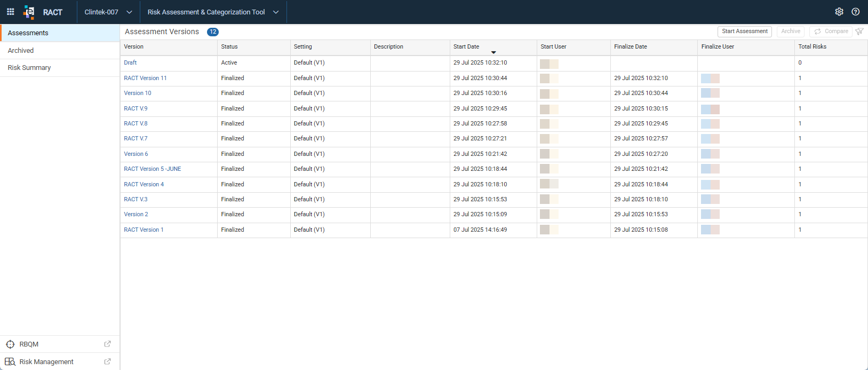Click Default (V1) setting in Version 2 row
This screenshot has height=370, width=868.
(x=309, y=215)
